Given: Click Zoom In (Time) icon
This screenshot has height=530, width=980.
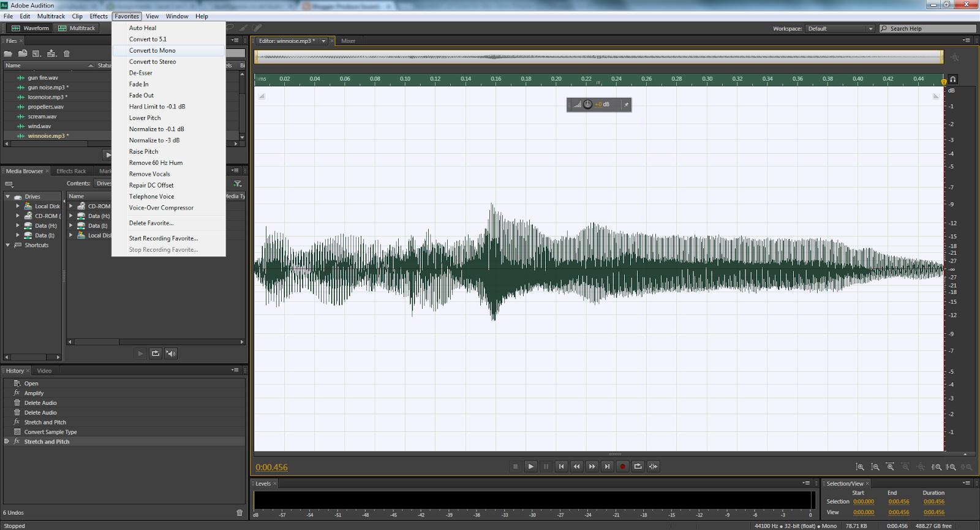Looking at the screenshot, I should [891, 467].
